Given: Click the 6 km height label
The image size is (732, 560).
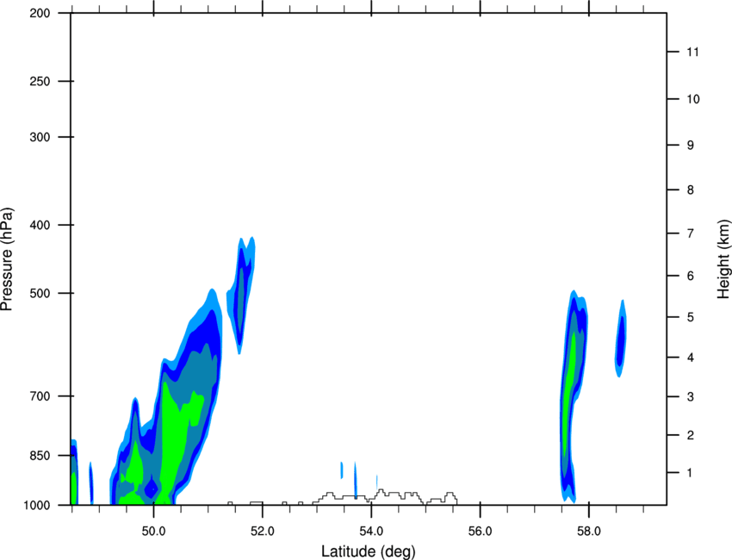Looking at the screenshot, I should tap(691, 276).
